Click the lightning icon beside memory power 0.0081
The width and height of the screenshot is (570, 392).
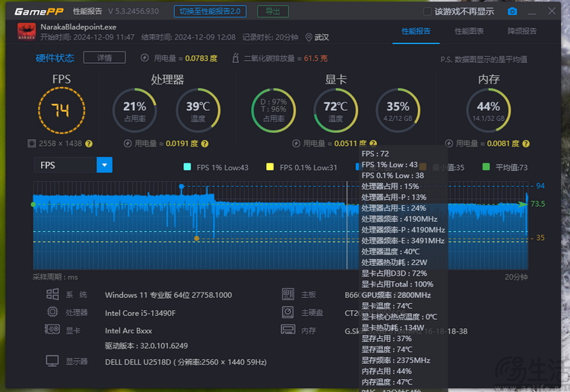[x=449, y=144]
